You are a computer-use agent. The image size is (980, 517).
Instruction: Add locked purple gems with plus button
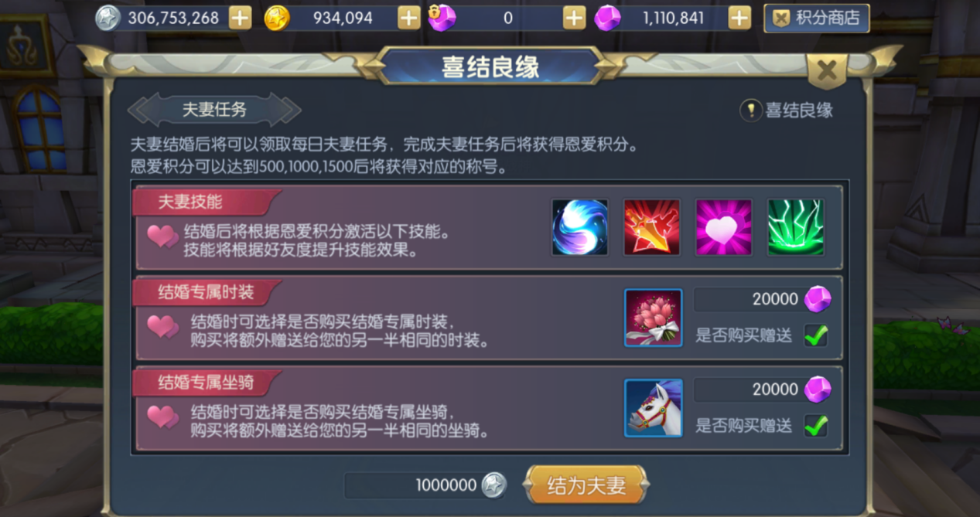tap(574, 18)
